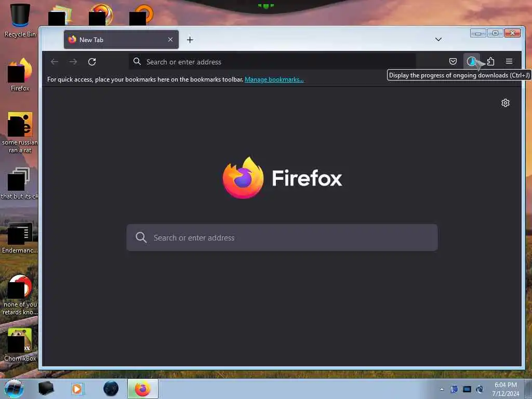Screen dimensions: 532x399
Task: Open a new tab with plus button
Action: (190, 39)
